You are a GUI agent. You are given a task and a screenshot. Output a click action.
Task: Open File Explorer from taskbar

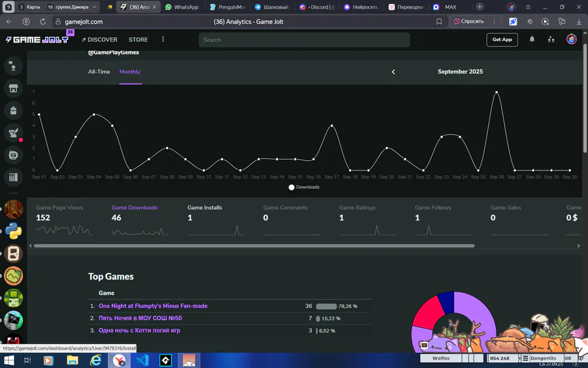coord(73,361)
